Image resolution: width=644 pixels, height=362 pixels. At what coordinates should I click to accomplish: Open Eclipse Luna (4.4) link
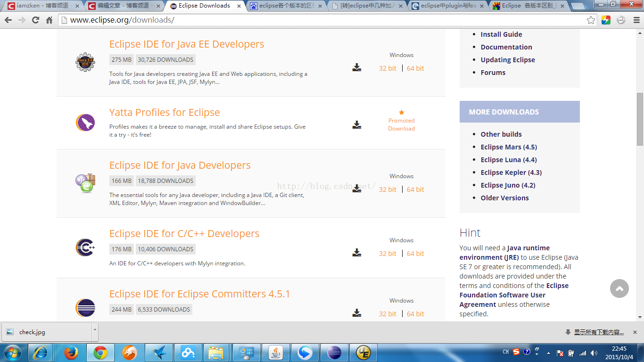pos(509,160)
